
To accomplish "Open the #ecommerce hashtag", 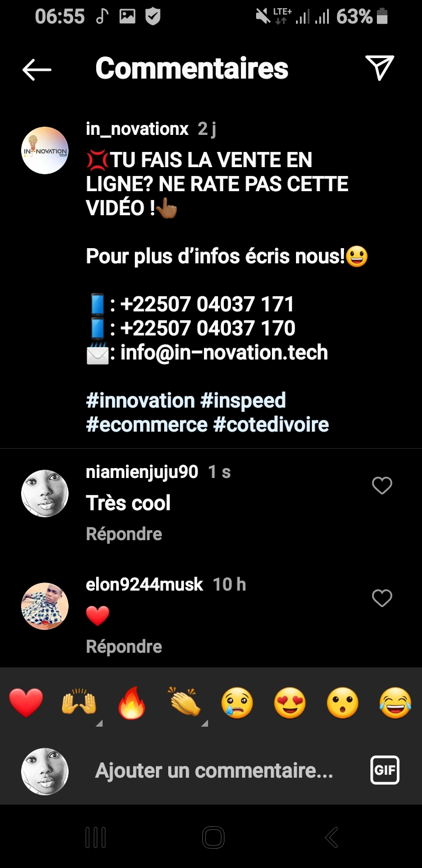I will tap(147, 424).
